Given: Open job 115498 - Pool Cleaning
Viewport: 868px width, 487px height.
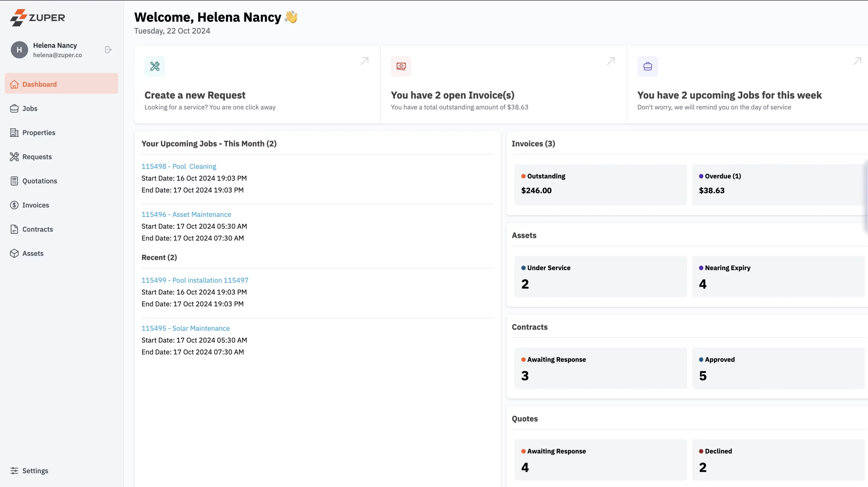Looking at the screenshot, I should (179, 166).
